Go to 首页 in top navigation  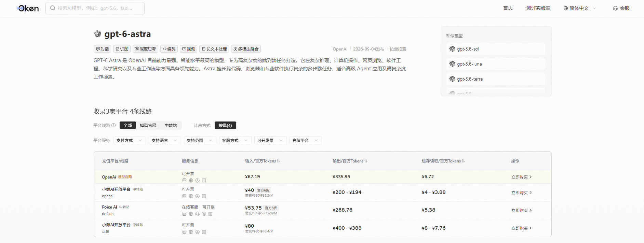508,8
